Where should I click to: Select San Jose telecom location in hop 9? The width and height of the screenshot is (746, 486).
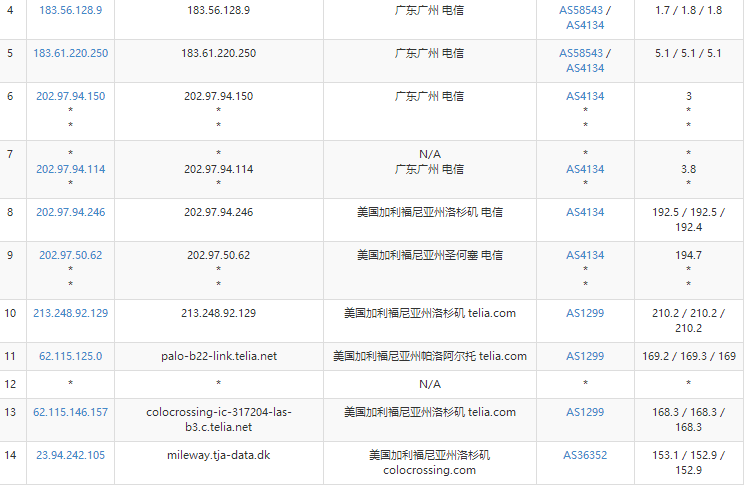point(430,255)
